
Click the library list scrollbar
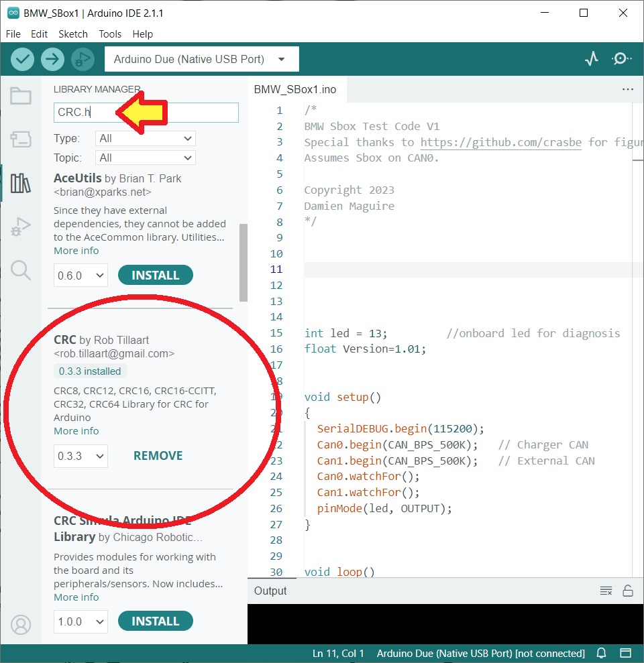(243, 262)
